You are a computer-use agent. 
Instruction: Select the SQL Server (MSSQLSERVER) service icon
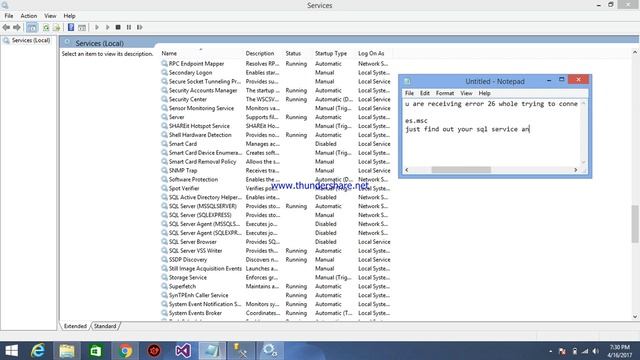pos(164,206)
